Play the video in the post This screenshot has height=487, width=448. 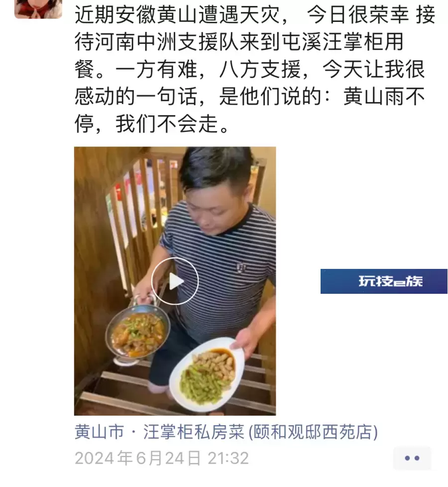[175, 281]
